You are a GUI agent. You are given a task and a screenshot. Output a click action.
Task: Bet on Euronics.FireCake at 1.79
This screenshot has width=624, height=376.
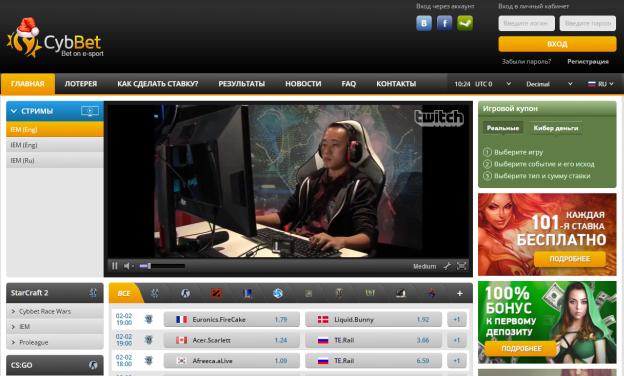[231, 320]
